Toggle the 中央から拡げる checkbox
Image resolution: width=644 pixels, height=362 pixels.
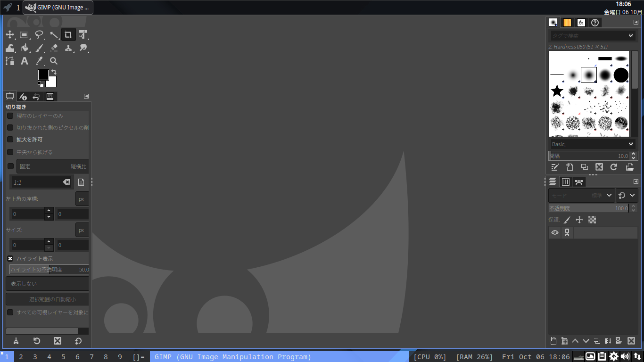coord(10,152)
